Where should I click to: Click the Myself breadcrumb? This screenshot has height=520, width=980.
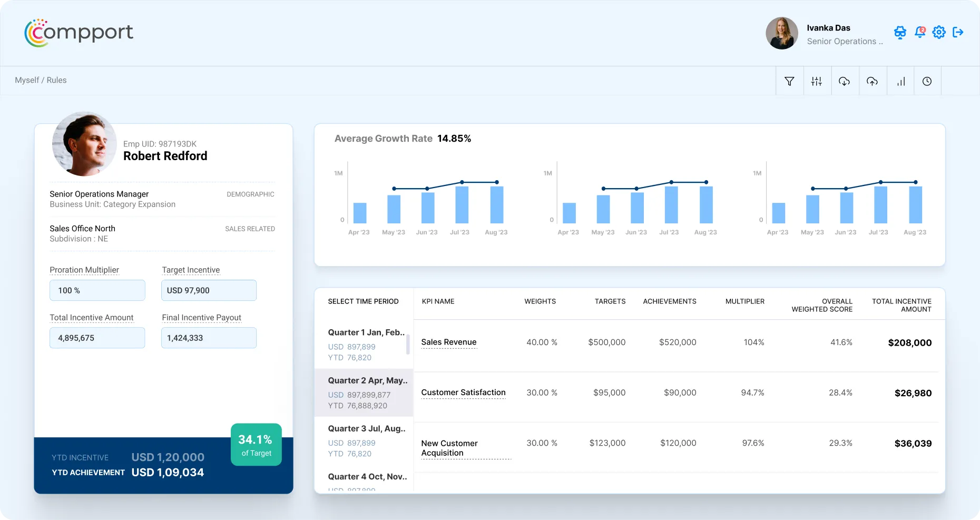click(27, 80)
